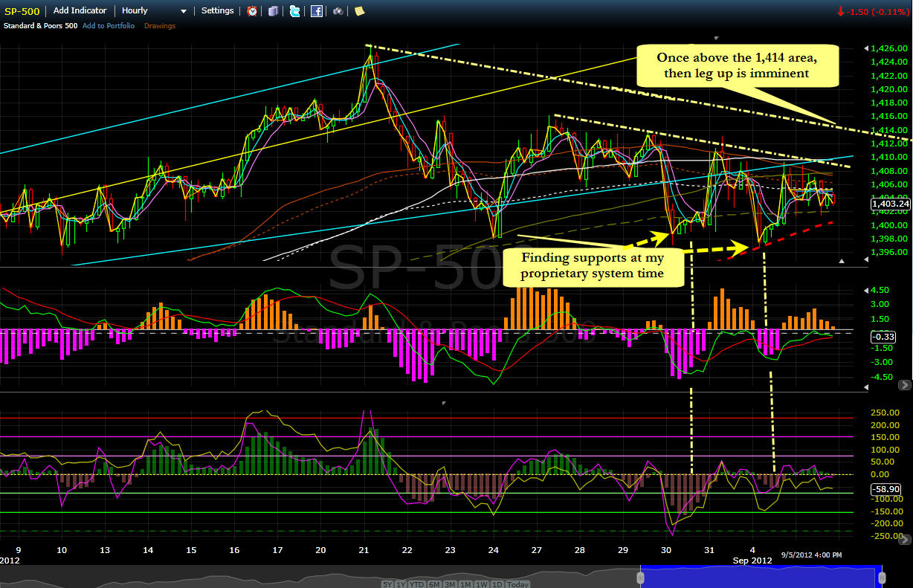913x588 pixels.
Task: Click the -0.33 MACD value label
Action: (883, 336)
